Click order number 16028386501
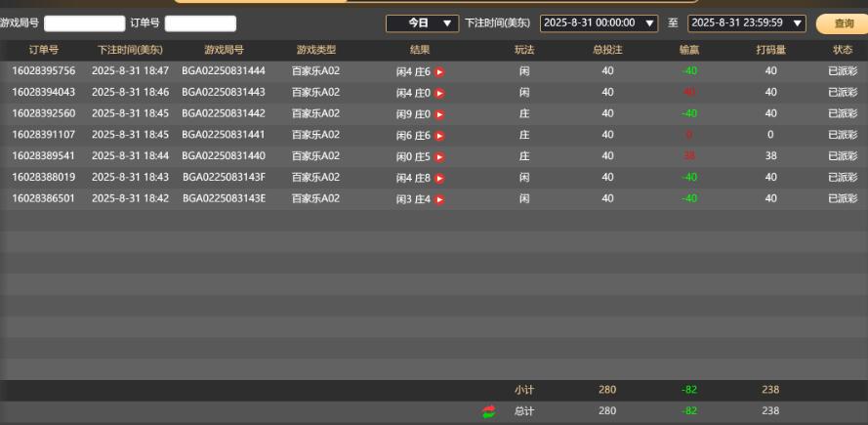This screenshot has width=868, height=425. [43, 199]
